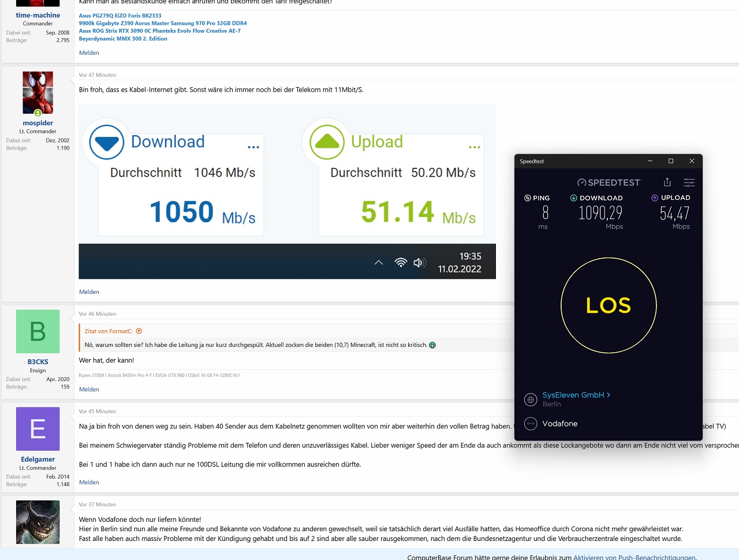This screenshot has height=560, width=739.
Task: Open 'Aktivieren von Push-Benachrichtigungen' link
Action: (635, 557)
